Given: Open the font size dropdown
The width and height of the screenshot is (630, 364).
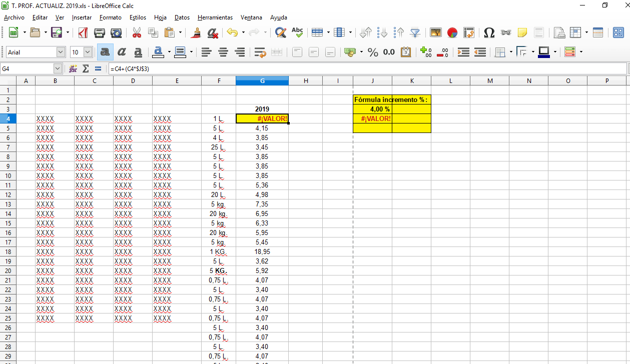Looking at the screenshot, I should coord(89,51).
